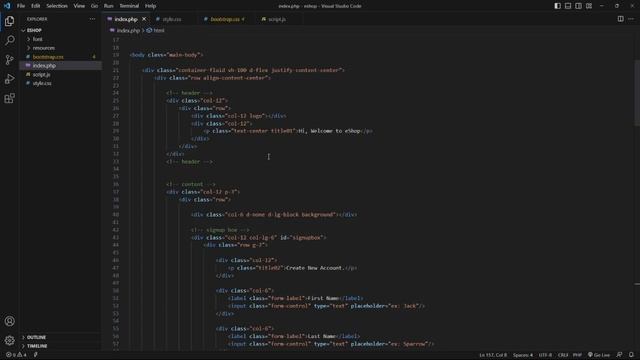The height and width of the screenshot is (360, 640).
Task: Click the status bar icon right of warnings count
Action: (x=36, y=355)
